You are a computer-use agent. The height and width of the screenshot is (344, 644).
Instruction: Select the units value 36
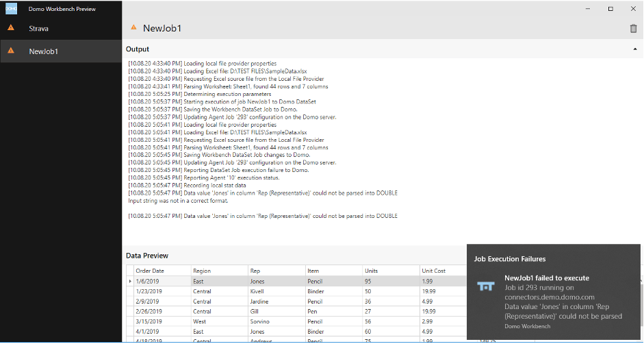tap(391, 302)
